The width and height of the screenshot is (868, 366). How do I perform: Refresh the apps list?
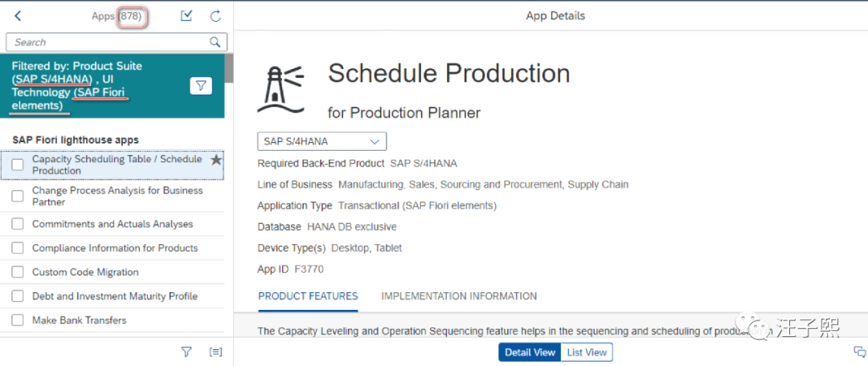(x=215, y=16)
